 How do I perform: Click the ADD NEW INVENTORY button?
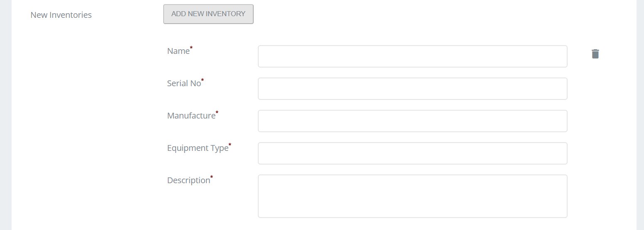coord(208,14)
